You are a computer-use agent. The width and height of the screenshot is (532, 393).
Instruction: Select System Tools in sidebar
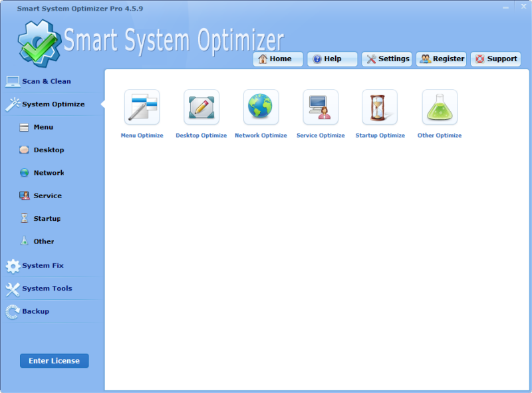[47, 289]
